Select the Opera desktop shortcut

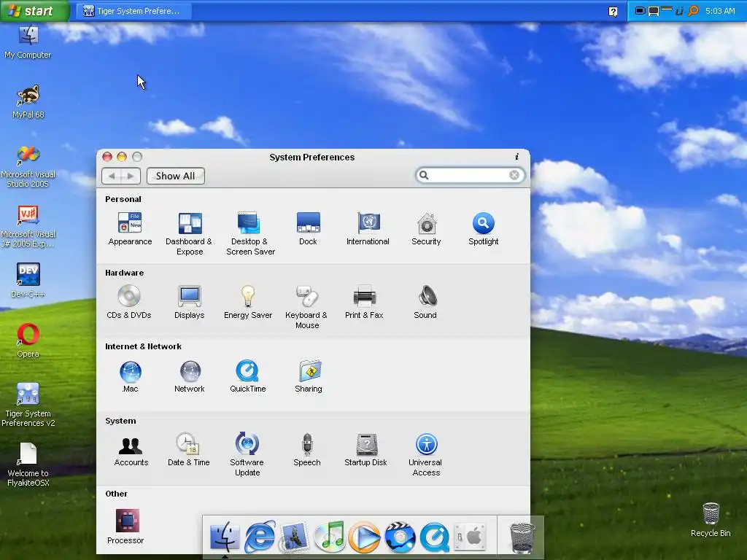click(x=28, y=341)
